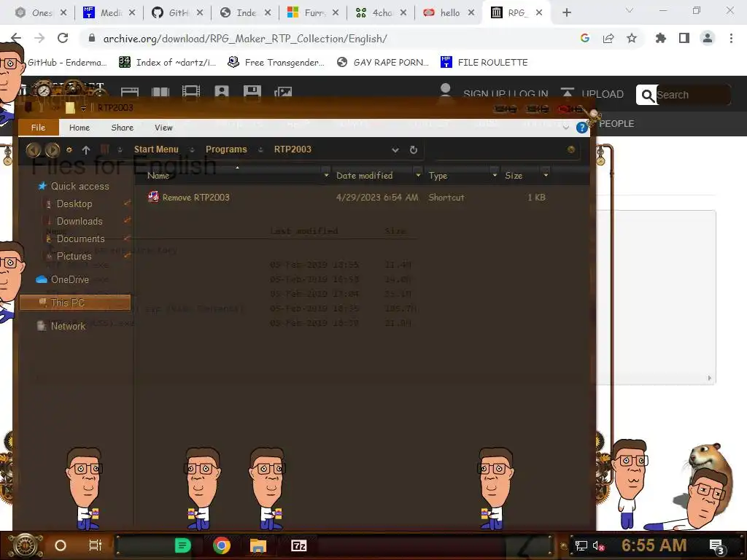
Task: Click Programs in the breadcrumb path
Action: [226, 149]
